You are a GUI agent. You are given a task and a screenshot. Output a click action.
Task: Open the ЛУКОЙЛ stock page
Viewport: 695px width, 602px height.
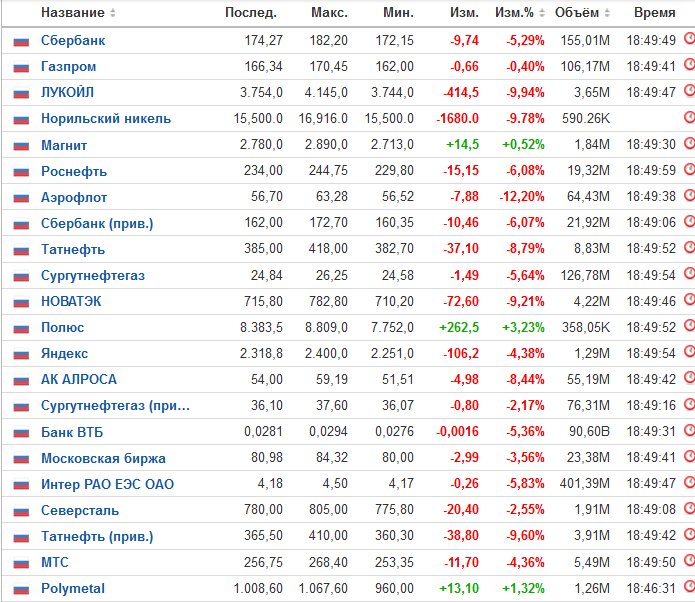(67, 92)
